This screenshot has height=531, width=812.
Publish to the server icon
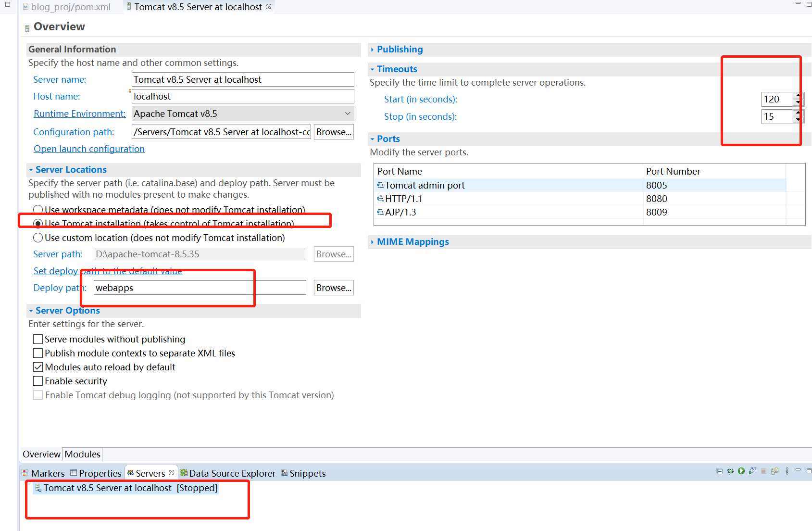pyautogui.click(x=775, y=471)
